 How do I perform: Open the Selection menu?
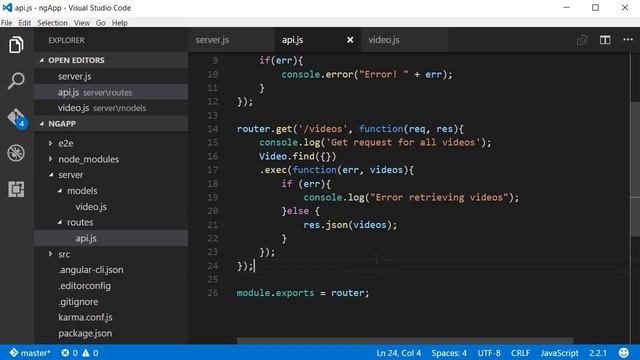tap(52, 23)
